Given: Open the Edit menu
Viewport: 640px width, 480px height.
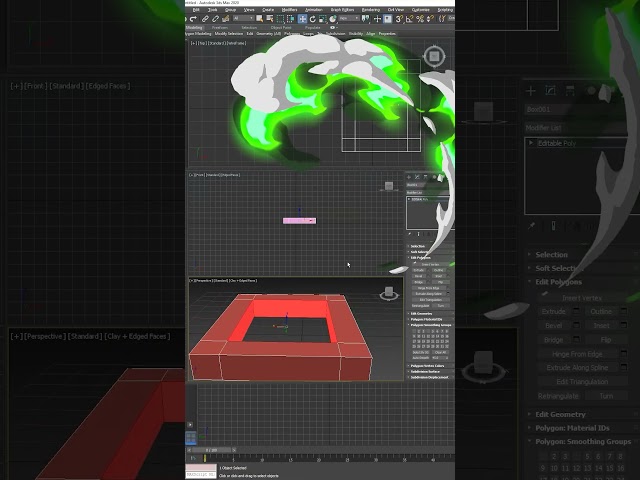Looking at the screenshot, I should [196, 10].
